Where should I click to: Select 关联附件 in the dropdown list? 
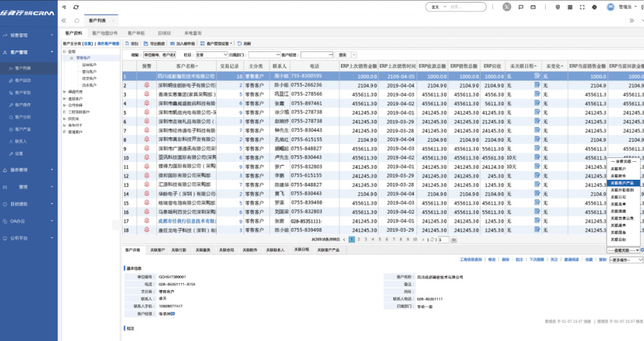click(618, 175)
